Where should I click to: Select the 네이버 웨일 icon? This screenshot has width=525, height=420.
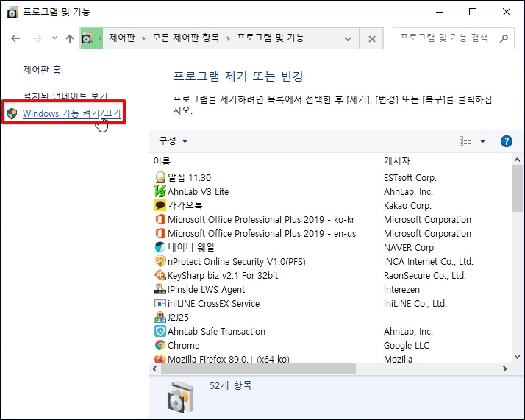[x=160, y=247]
